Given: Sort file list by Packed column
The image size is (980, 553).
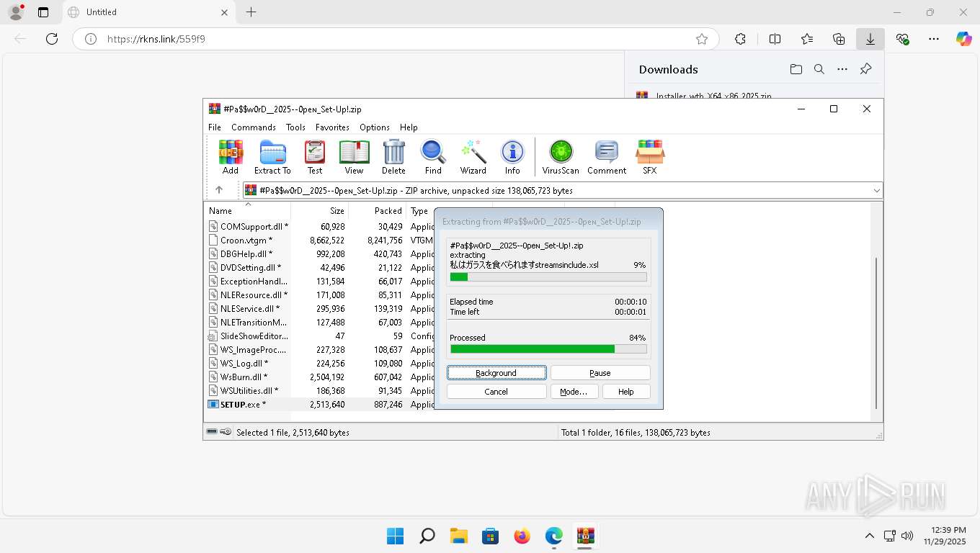Looking at the screenshot, I should (378, 211).
